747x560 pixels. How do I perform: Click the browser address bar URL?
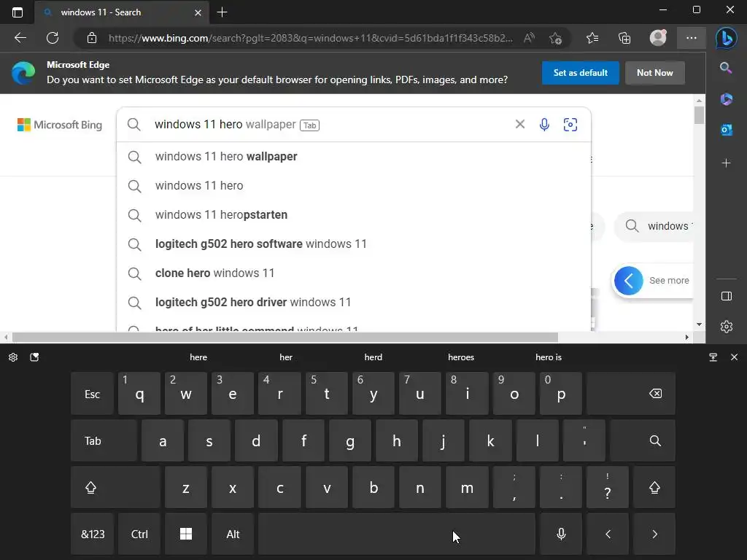click(x=310, y=38)
